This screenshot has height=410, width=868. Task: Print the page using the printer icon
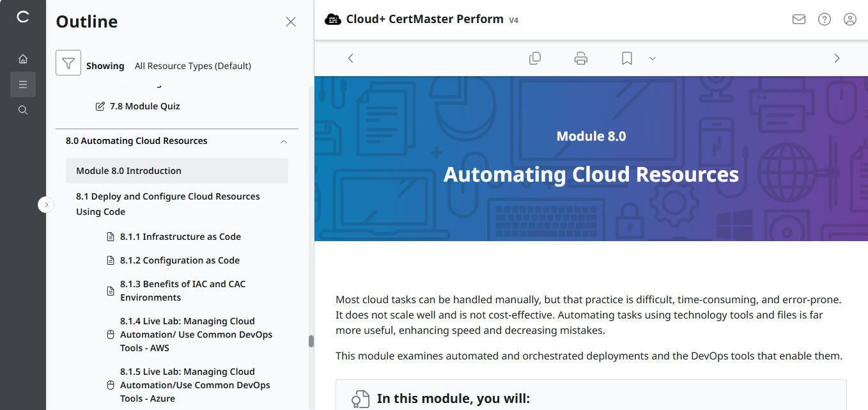pyautogui.click(x=580, y=58)
